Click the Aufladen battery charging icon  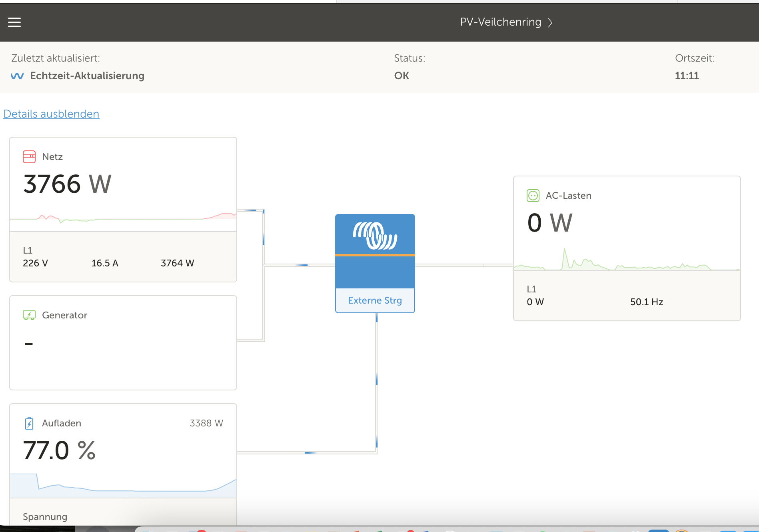tap(29, 423)
